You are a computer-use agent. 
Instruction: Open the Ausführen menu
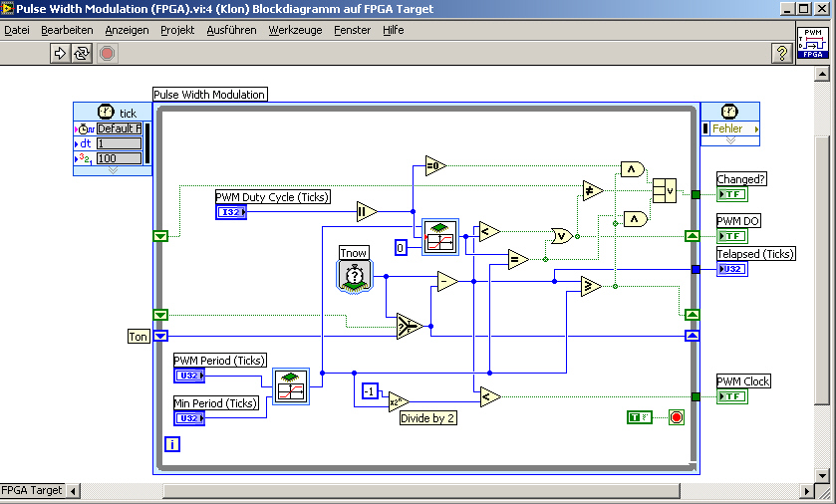[231, 30]
